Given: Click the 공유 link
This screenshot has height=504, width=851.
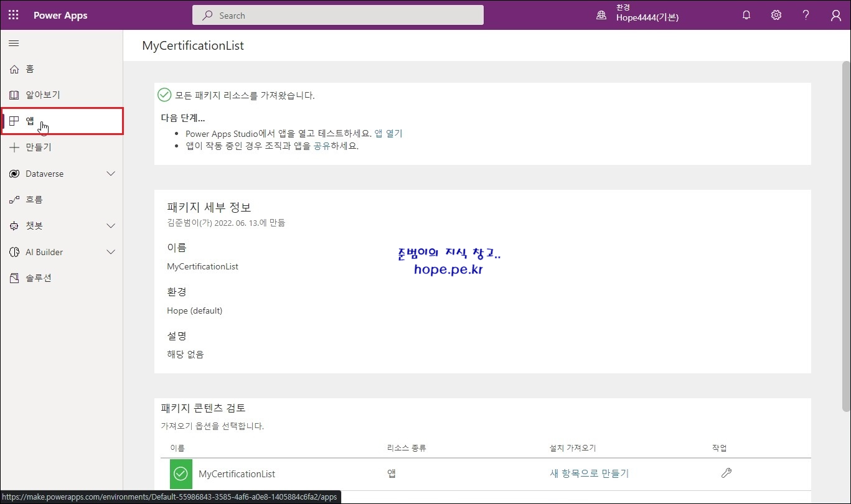Looking at the screenshot, I should pyautogui.click(x=322, y=146).
